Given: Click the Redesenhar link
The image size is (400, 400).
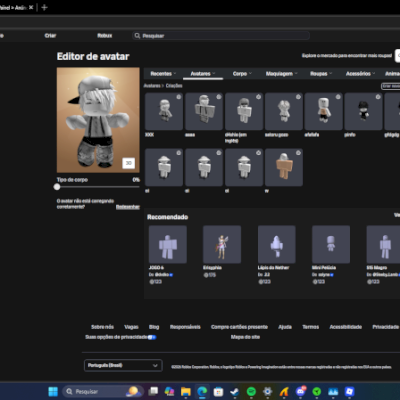Looking at the screenshot, I should tap(128, 207).
